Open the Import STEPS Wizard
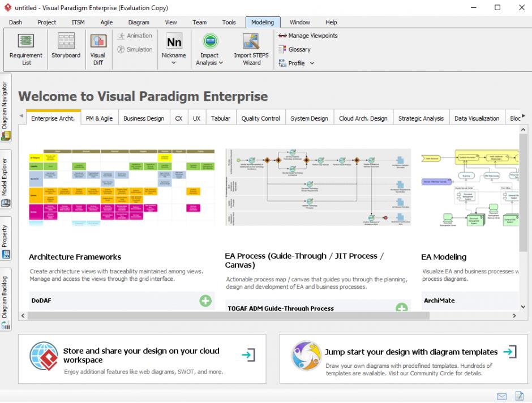The image size is (532, 403). (251, 49)
